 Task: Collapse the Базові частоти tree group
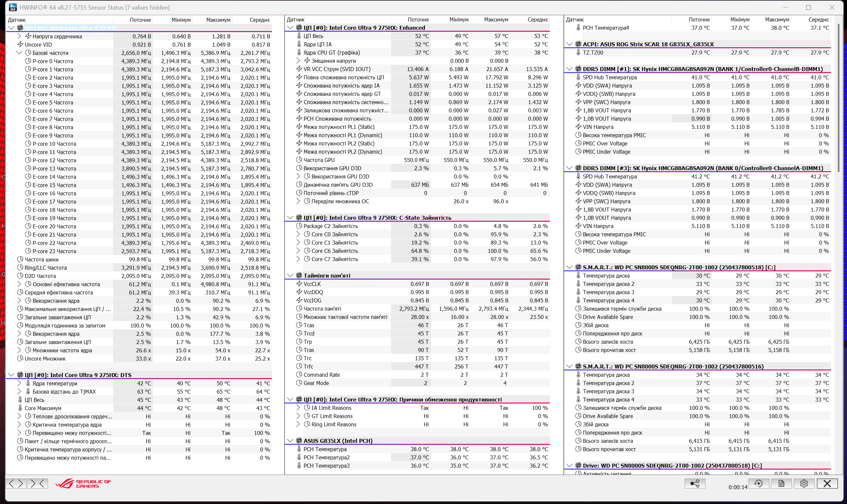click(20, 53)
